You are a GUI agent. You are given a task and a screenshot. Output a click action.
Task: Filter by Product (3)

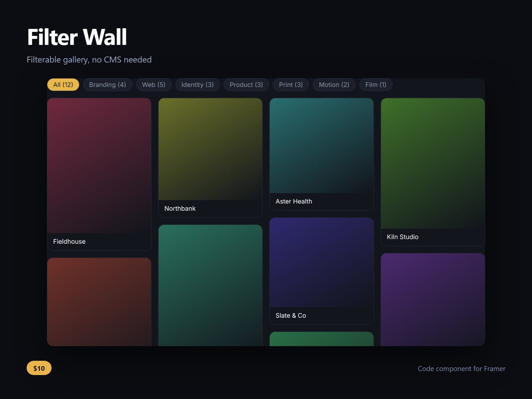[x=246, y=84]
